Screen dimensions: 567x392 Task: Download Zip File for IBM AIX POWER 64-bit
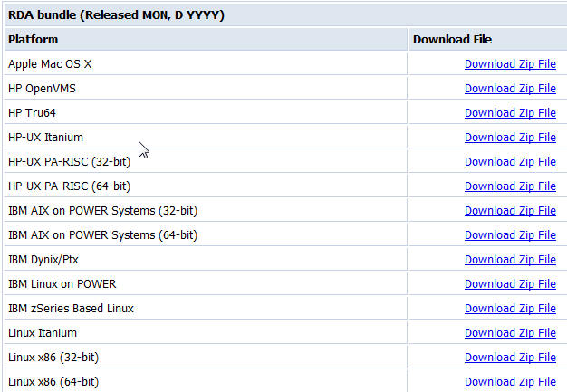pyautogui.click(x=510, y=235)
